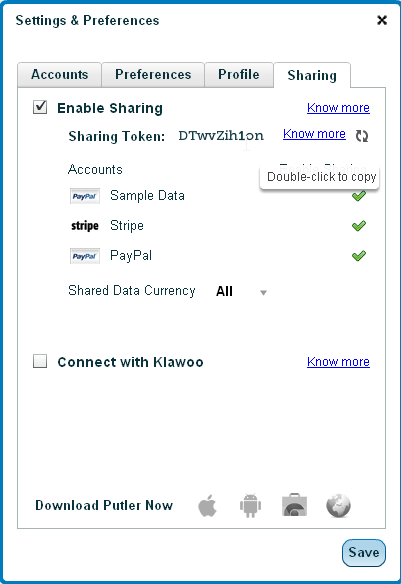Toggle sharing checkmark for PayPal account
This screenshot has height=584, width=401.
click(359, 256)
